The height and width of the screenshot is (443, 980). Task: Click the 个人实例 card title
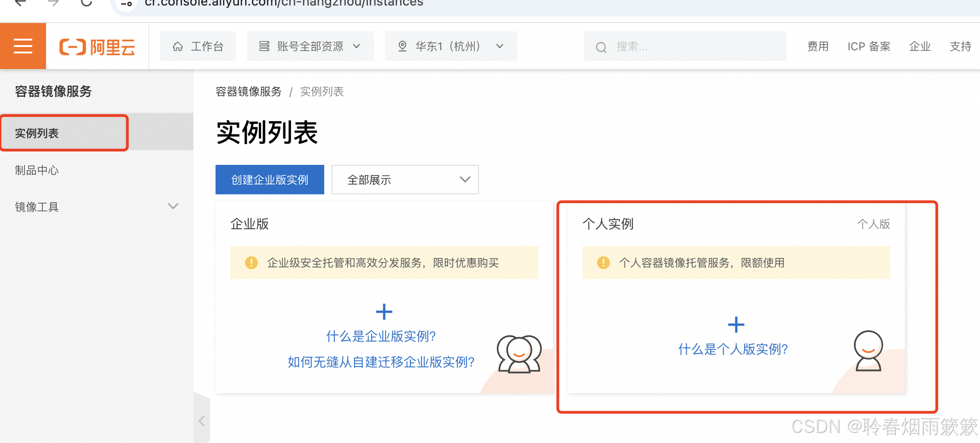[x=608, y=224]
